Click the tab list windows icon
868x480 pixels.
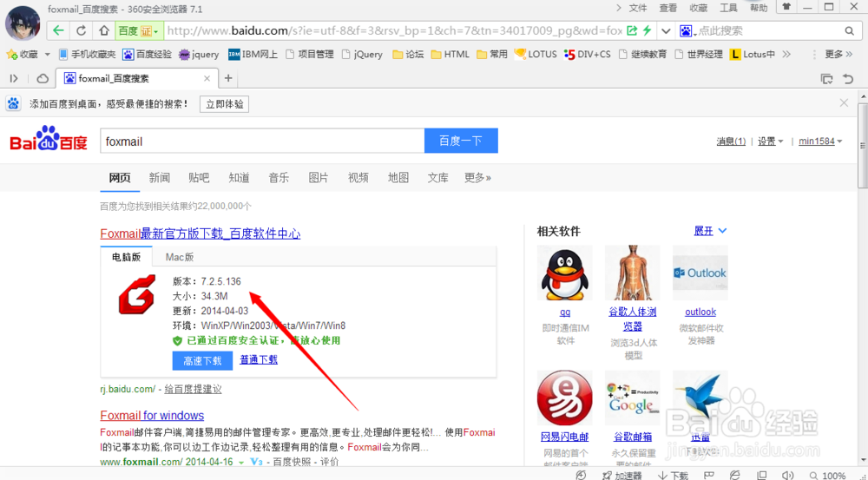tap(826, 79)
